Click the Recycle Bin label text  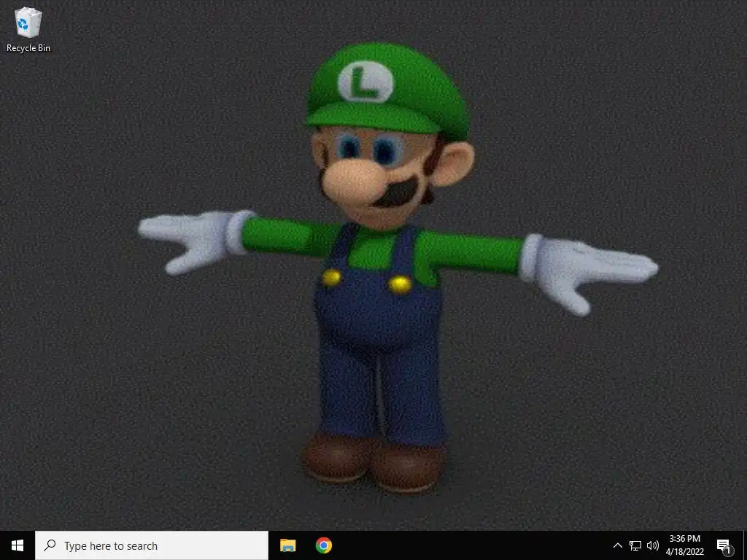pos(28,48)
